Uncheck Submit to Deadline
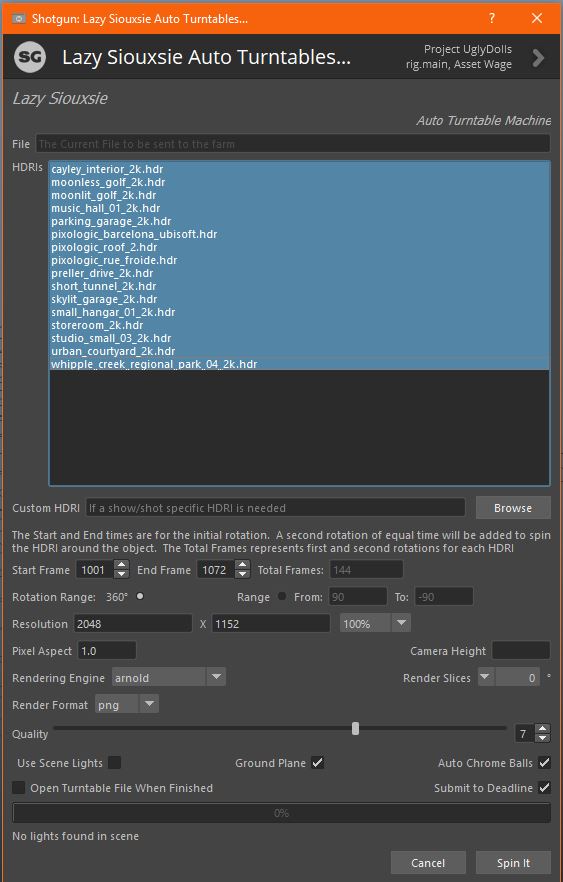The height and width of the screenshot is (882, 563). (544, 787)
